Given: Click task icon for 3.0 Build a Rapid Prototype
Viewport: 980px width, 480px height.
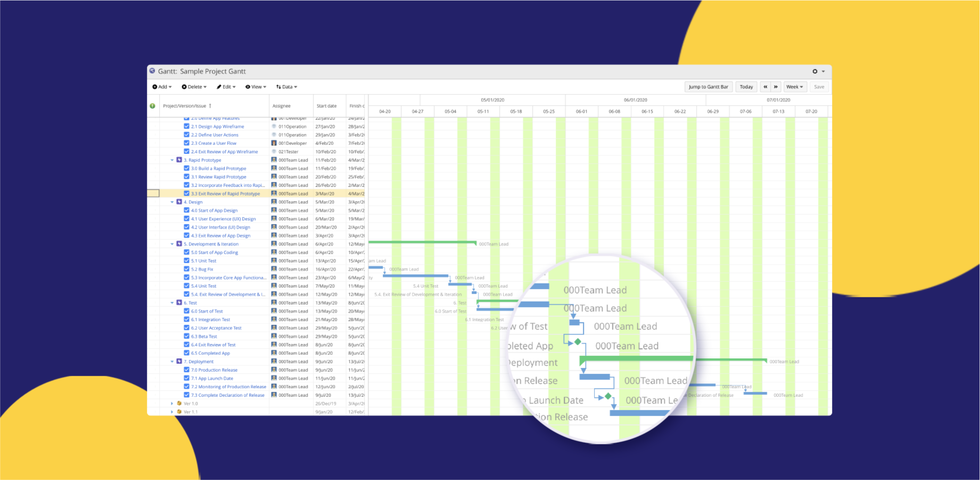Looking at the screenshot, I should (186, 168).
